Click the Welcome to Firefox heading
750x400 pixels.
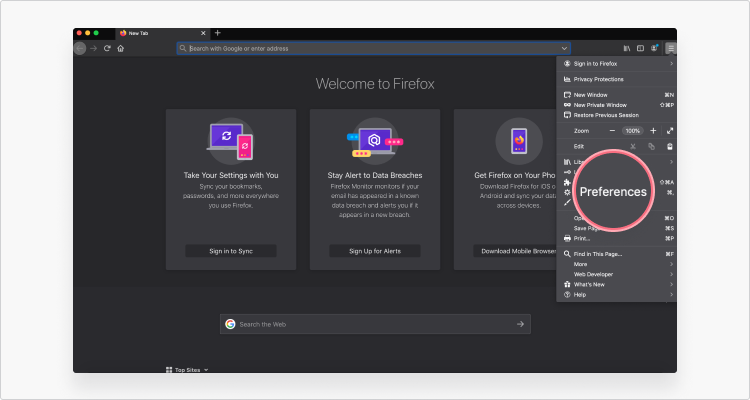[375, 84]
